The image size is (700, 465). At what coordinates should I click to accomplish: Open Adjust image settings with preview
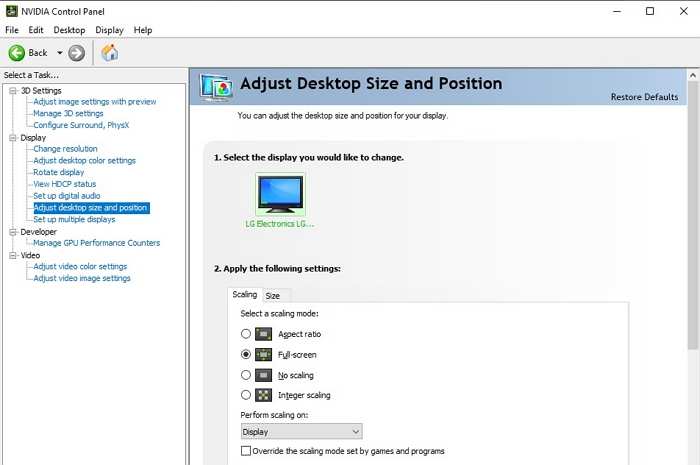click(95, 102)
